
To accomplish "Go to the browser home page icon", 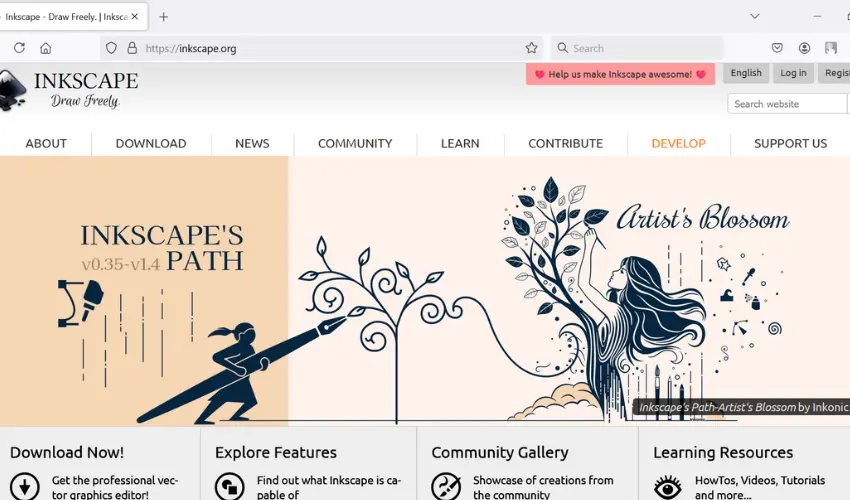I will click(x=46, y=48).
